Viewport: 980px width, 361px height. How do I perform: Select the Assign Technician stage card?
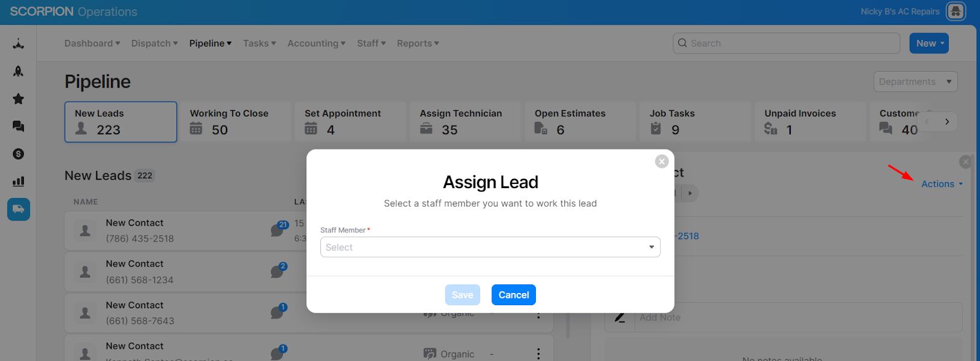pos(466,122)
